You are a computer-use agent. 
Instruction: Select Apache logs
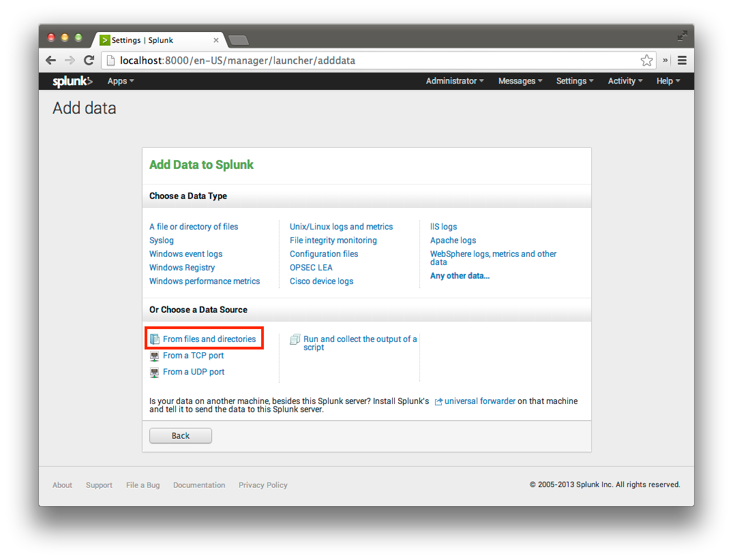453,240
